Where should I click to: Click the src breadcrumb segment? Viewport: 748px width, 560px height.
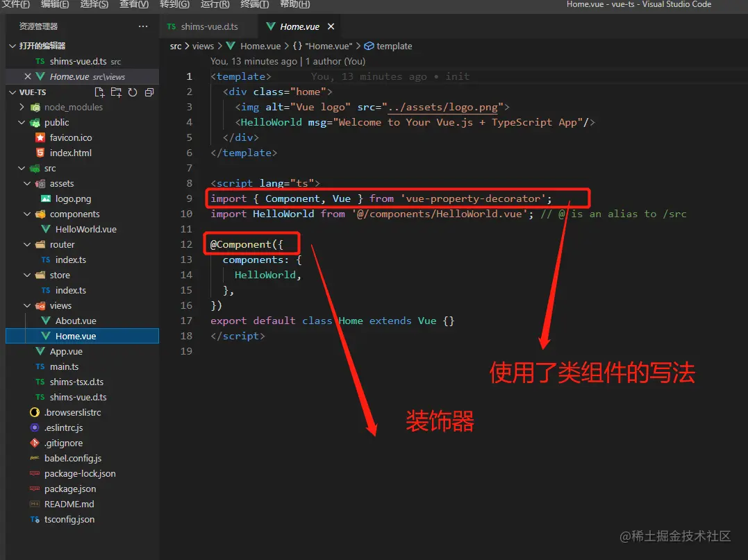[x=176, y=46]
